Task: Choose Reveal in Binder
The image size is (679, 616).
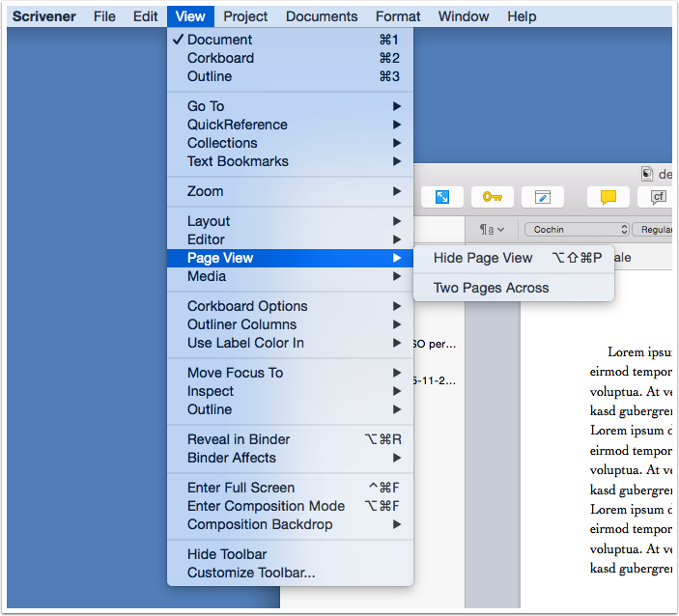Action: click(x=290, y=439)
